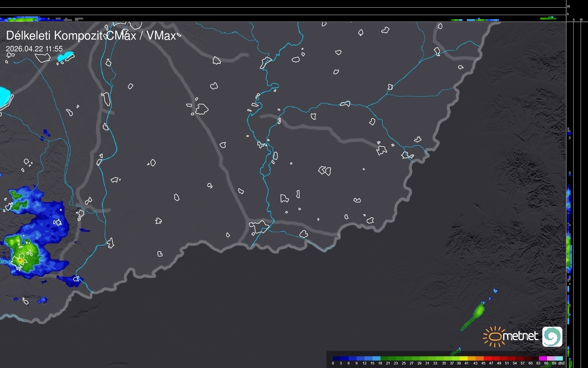Click the green echo in right side profile strip
The height and width of the screenshot is (368, 588).
pos(569,251)
